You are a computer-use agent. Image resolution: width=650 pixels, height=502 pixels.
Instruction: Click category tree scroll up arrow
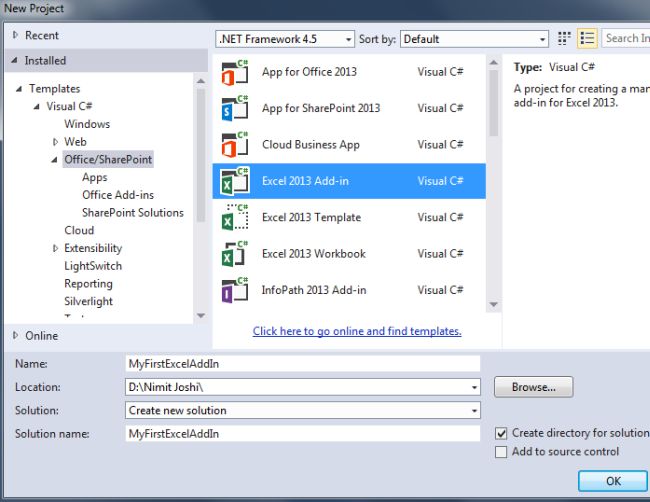click(x=201, y=81)
